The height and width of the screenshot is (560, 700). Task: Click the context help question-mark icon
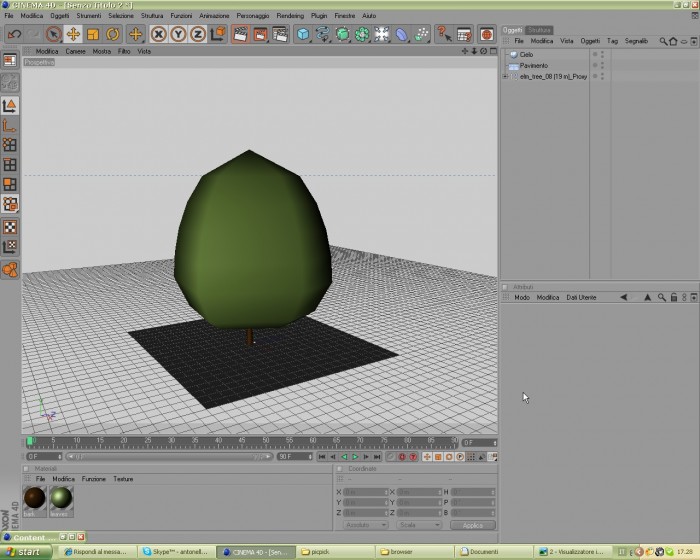coord(444,34)
